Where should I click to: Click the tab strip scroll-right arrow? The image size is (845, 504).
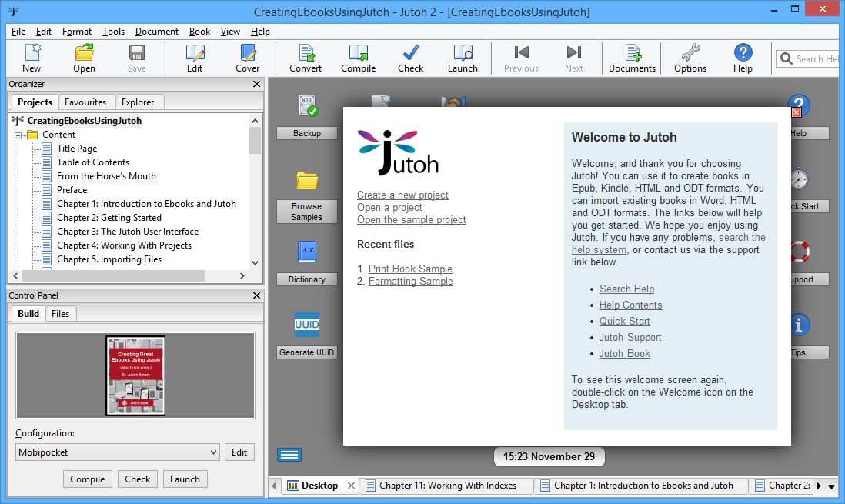[819, 486]
